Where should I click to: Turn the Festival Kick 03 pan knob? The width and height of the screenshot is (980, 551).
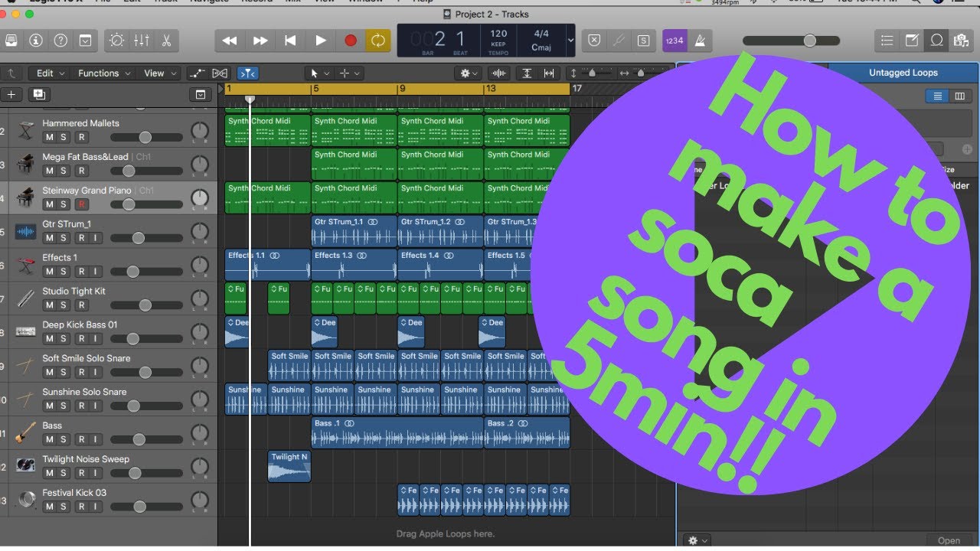coord(199,500)
